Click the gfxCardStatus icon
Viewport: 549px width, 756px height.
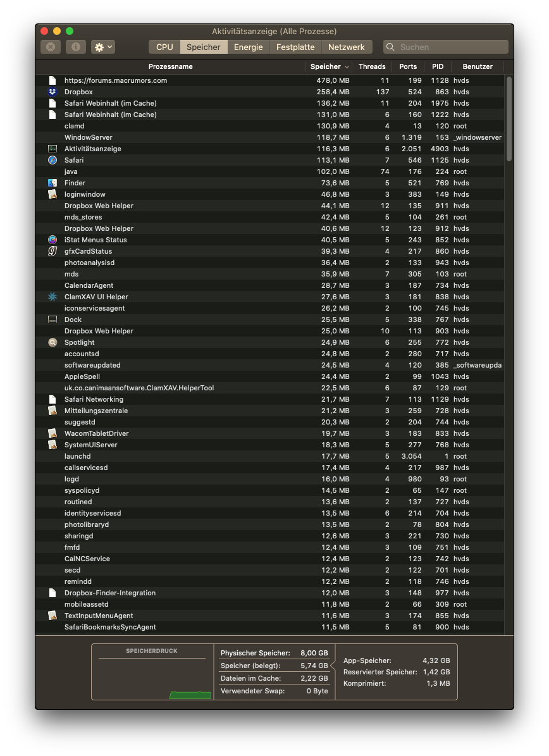pyautogui.click(x=52, y=251)
